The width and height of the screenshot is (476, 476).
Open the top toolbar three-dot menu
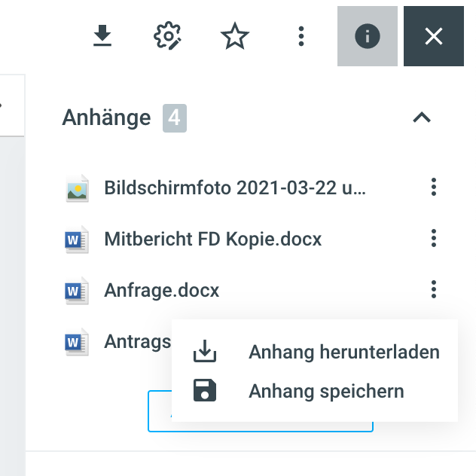click(x=301, y=36)
